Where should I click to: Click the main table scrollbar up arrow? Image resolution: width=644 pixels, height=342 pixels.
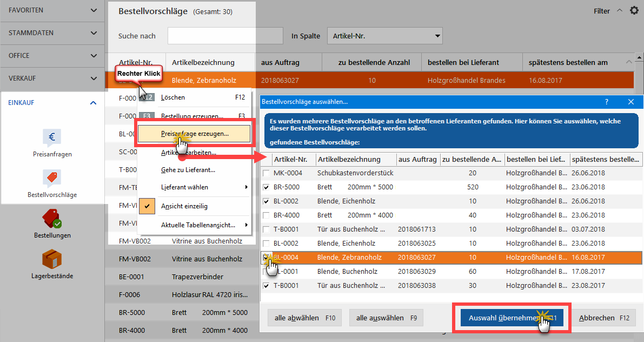point(639,57)
